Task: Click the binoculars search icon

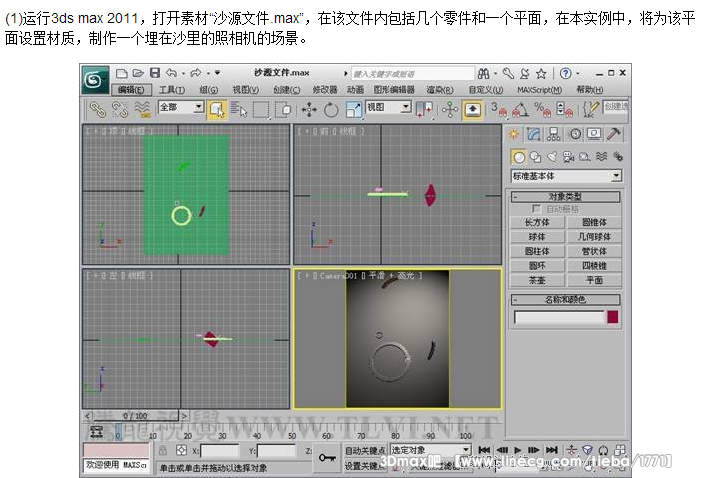Action: [483, 73]
